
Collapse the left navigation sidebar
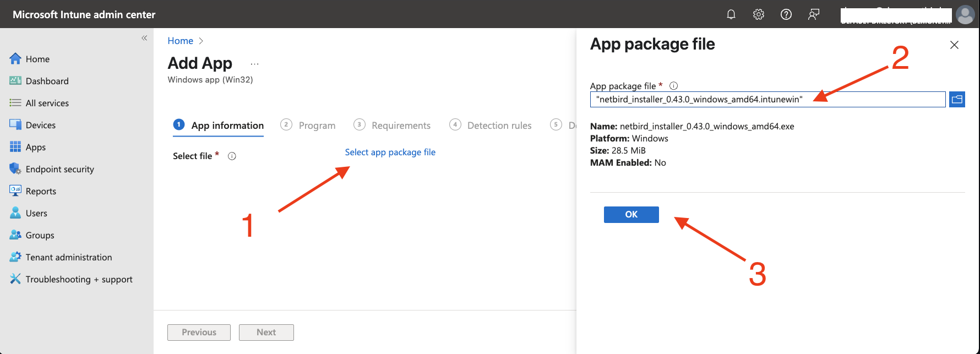coord(144,38)
